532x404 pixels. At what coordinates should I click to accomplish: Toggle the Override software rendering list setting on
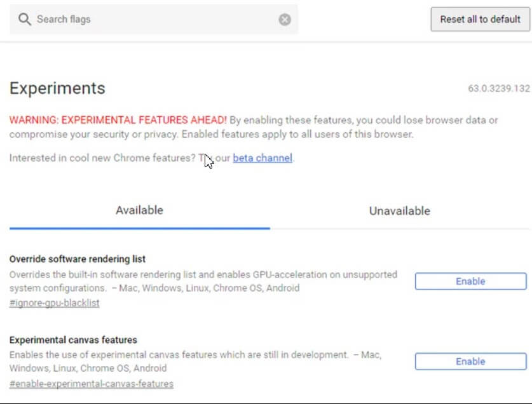(470, 281)
